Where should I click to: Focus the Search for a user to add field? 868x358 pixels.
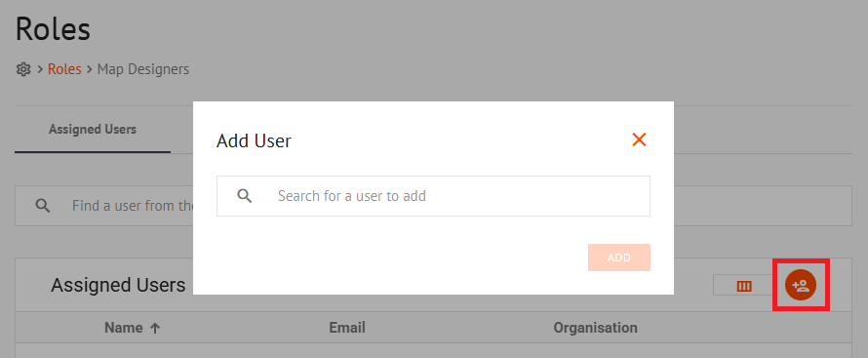433,196
